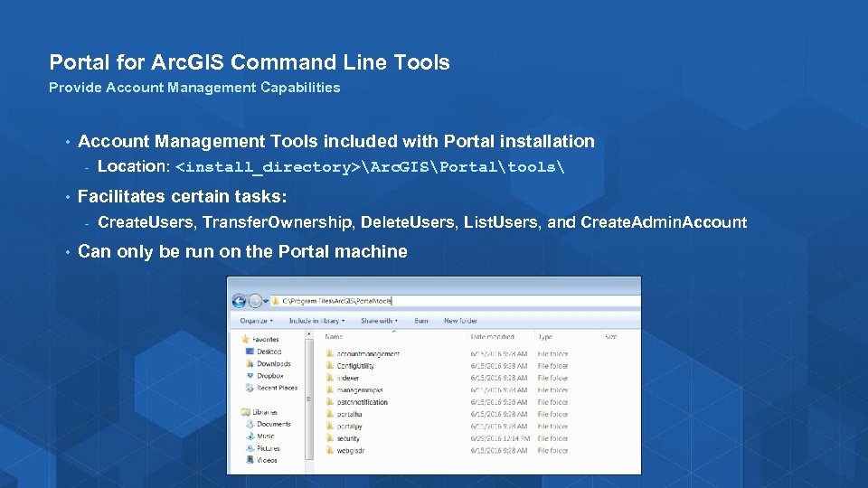Select the Music library icon
868x488 pixels.
[250, 436]
